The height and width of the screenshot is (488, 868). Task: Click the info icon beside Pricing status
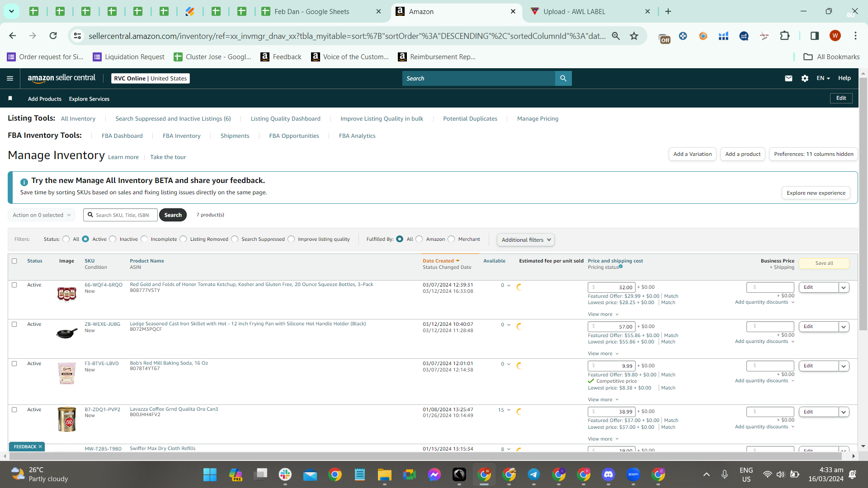click(x=621, y=267)
